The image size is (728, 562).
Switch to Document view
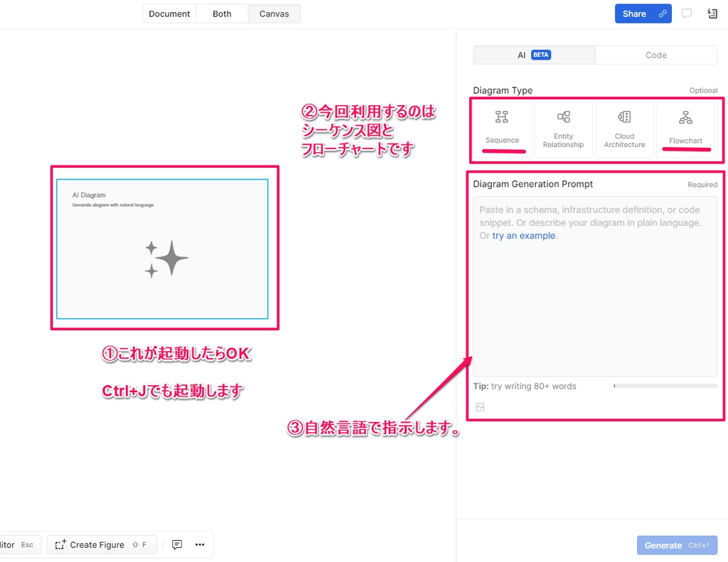pos(169,13)
